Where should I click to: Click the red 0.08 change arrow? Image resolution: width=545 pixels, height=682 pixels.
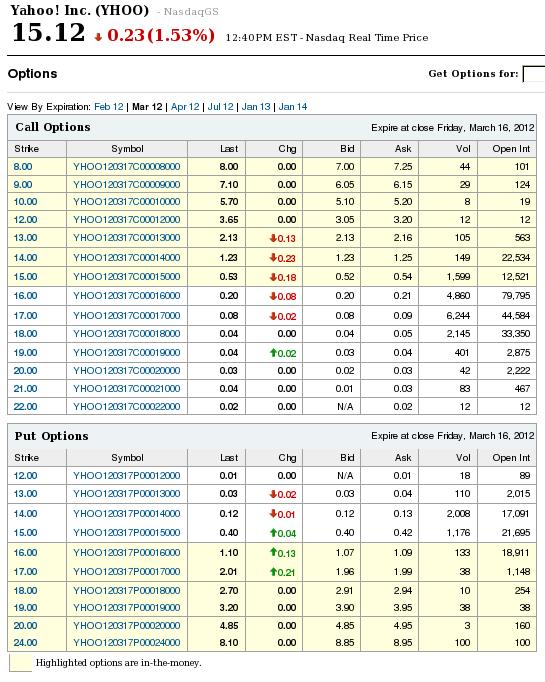click(x=283, y=296)
